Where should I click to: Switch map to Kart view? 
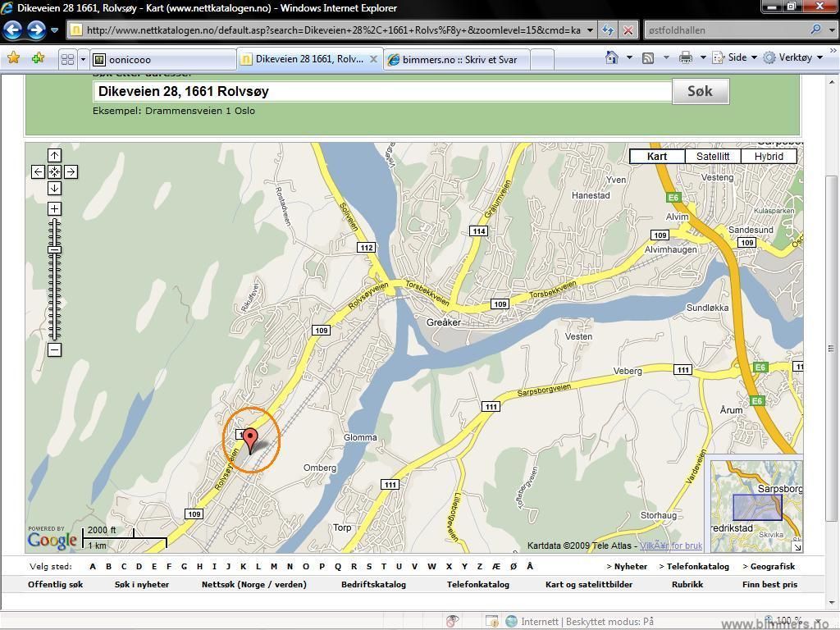(657, 157)
